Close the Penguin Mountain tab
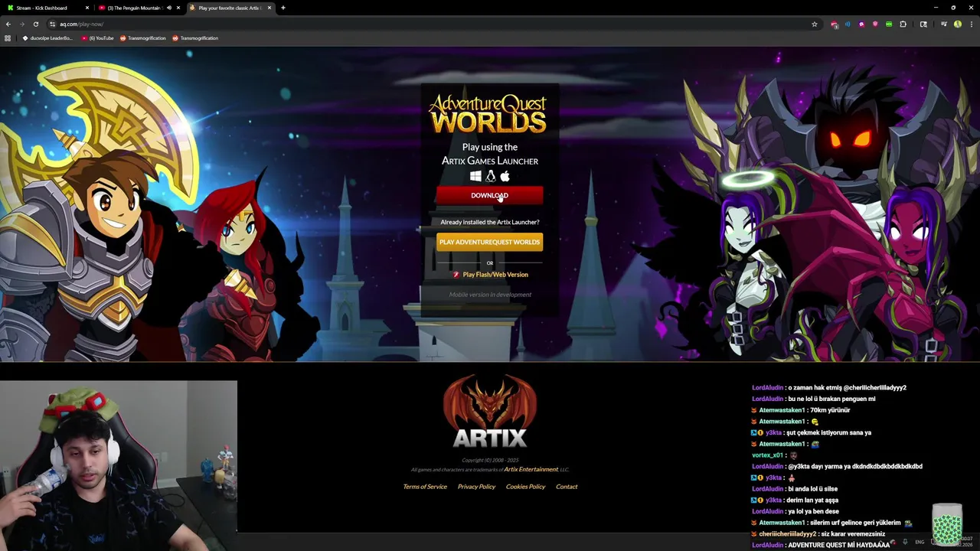This screenshot has width=980, height=551. coord(178,8)
